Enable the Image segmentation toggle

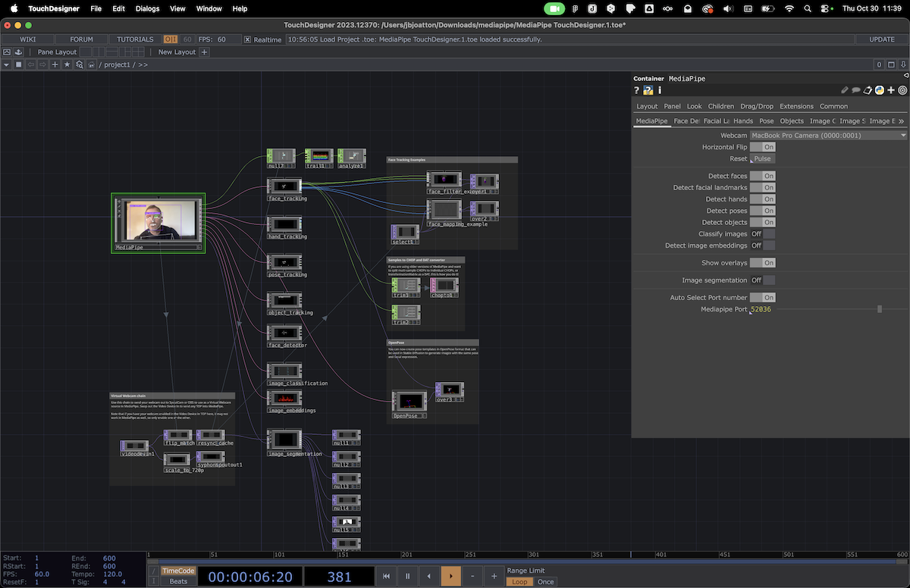click(x=762, y=280)
